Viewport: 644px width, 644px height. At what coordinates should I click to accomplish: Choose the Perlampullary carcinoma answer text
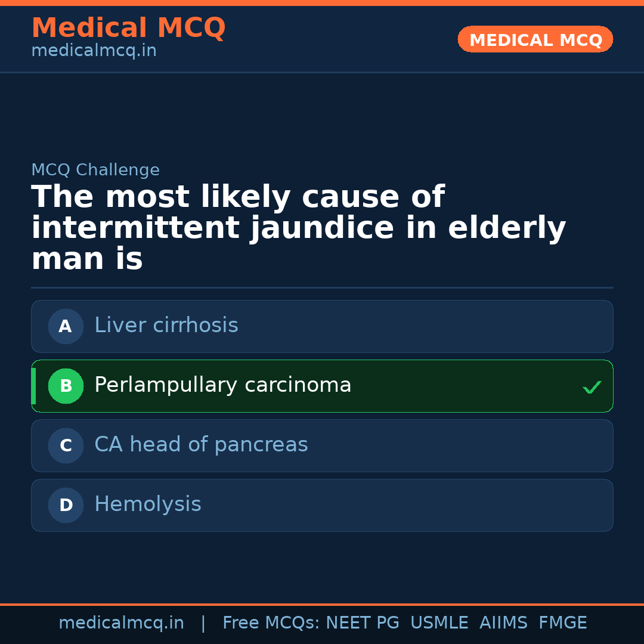click(x=223, y=385)
